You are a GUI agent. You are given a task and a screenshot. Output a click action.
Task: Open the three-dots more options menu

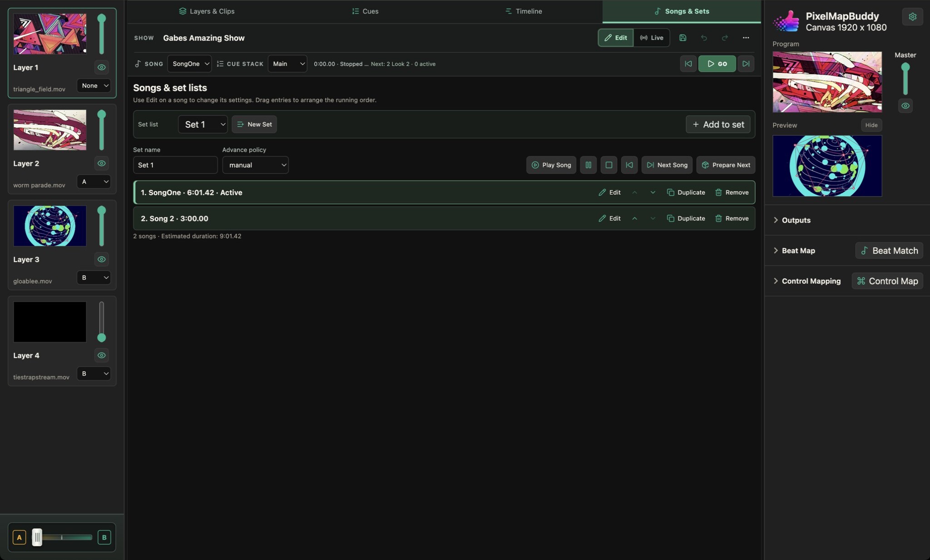(746, 38)
